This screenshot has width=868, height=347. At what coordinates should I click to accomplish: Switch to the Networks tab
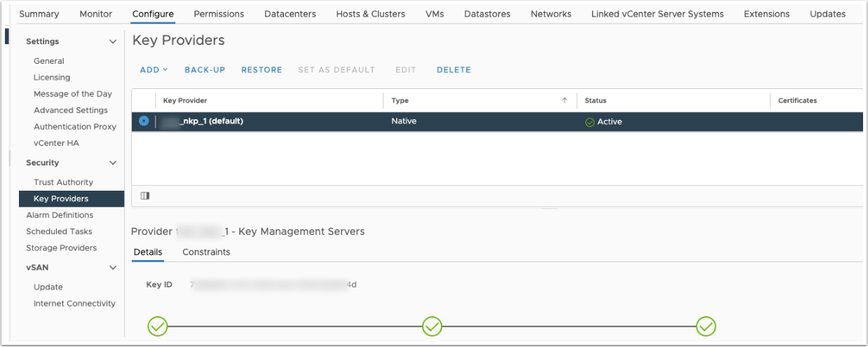(551, 14)
